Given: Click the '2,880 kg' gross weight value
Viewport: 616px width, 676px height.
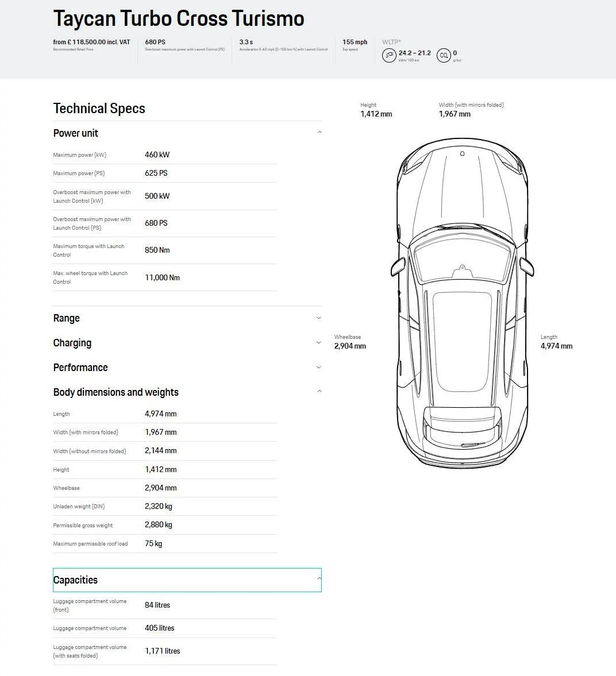Looking at the screenshot, I should point(159,525).
